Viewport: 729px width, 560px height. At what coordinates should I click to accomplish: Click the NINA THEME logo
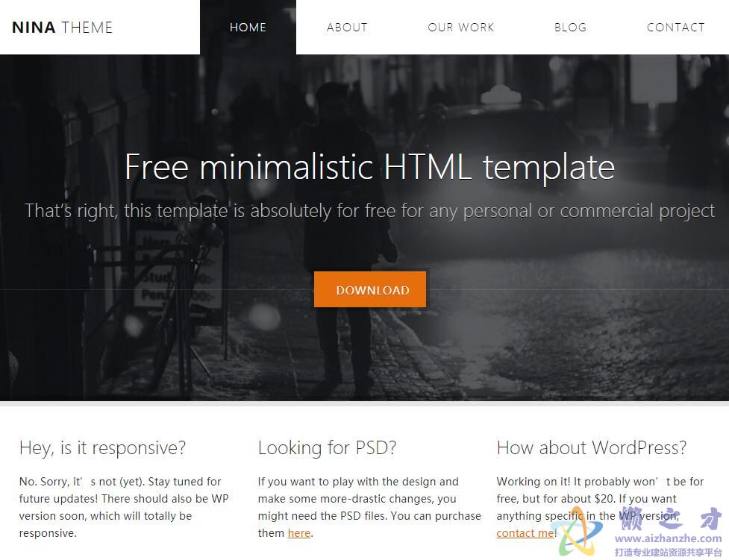pyautogui.click(x=62, y=28)
